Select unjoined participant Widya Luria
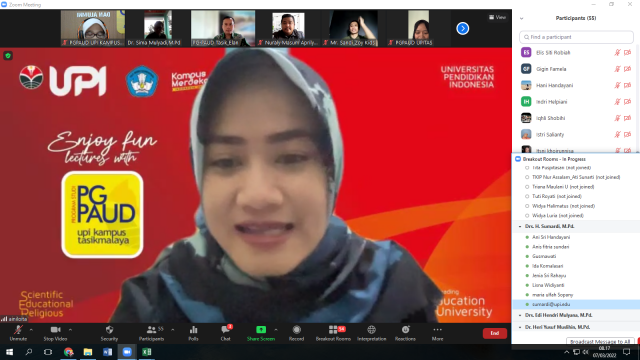Screen dimensions: 640x360 558,216
